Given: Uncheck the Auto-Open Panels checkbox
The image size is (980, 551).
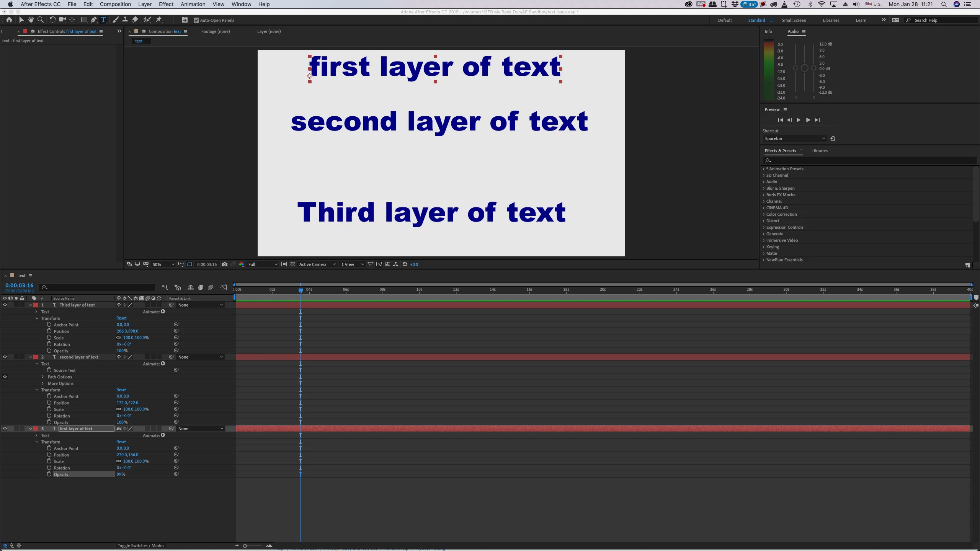Looking at the screenshot, I should pyautogui.click(x=196, y=20).
